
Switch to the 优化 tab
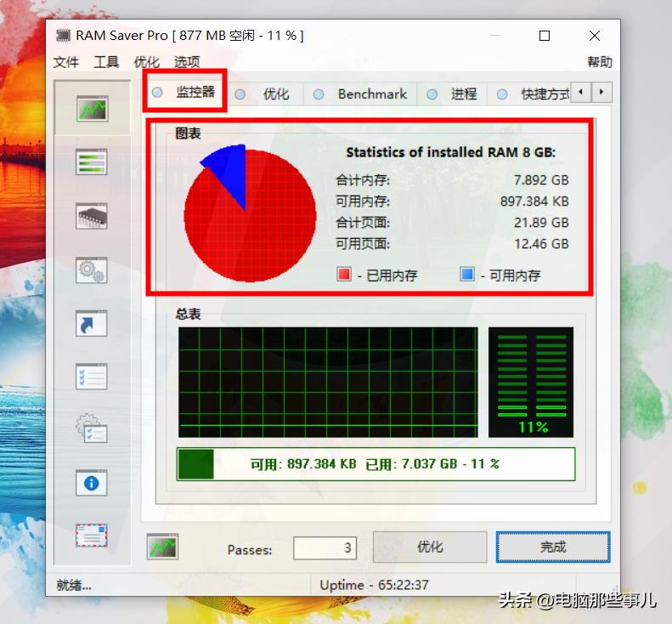[264, 94]
